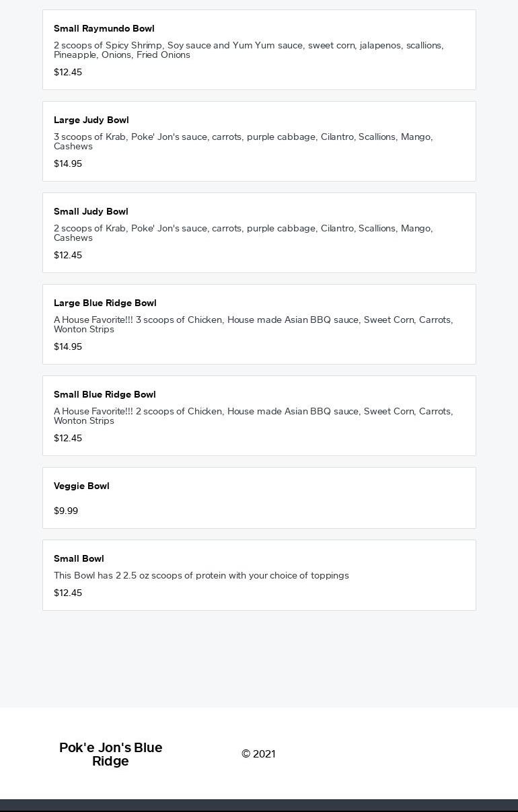This screenshot has height=812, width=518.
Task: Click the 3 scoops of Krab description
Action: (x=243, y=141)
